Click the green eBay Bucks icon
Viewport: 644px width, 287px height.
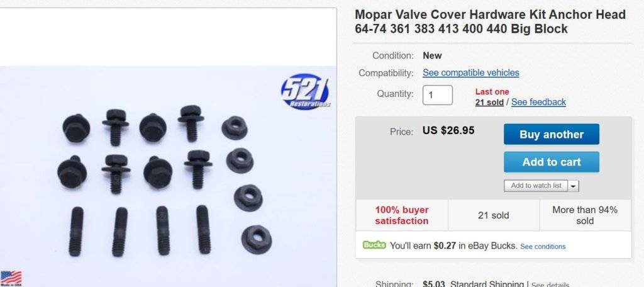point(374,245)
